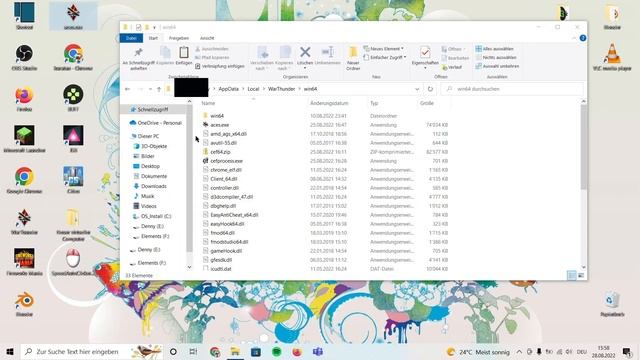Click the win64 durchsuchen search box
The width and height of the screenshot is (640, 360).
click(x=513, y=89)
